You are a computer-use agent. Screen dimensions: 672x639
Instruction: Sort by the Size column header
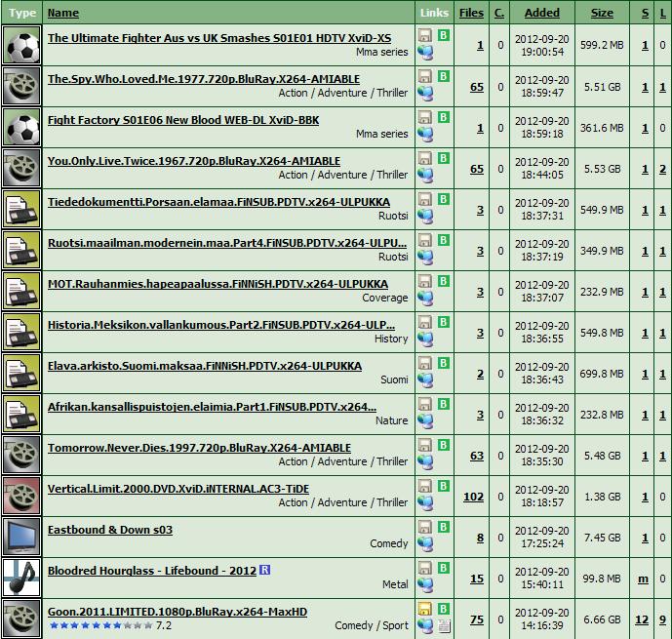click(602, 13)
